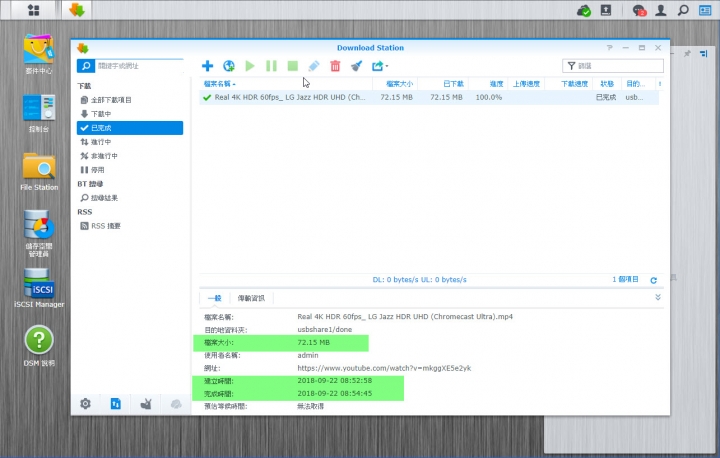Add download by URL globe icon
Screen dimensions: 720x458
229,66
